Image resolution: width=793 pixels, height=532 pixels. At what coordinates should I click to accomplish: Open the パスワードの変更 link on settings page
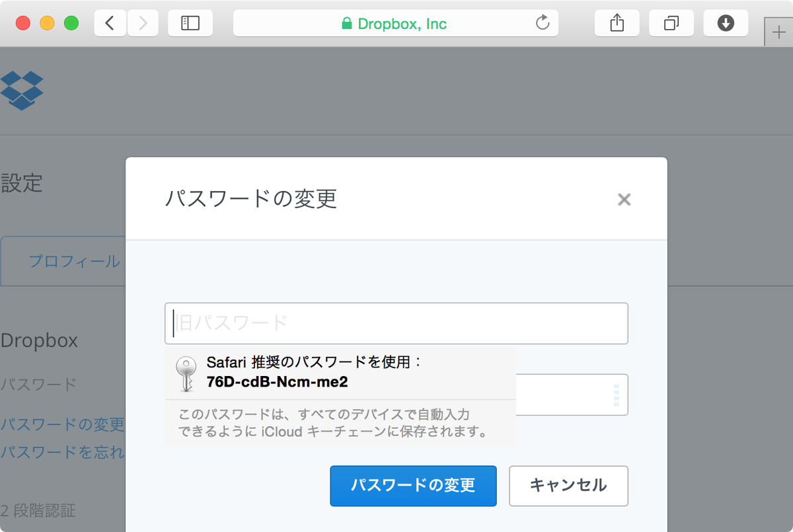pos(62,424)
